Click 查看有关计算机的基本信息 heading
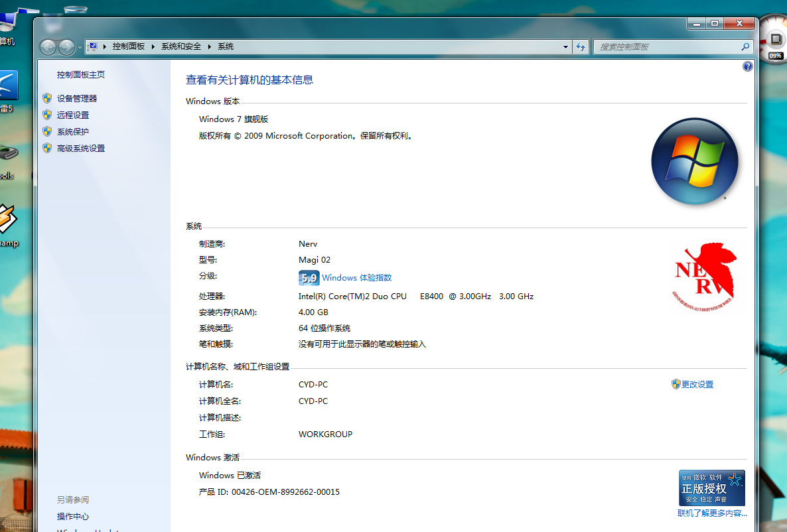 tap(250, 80)
